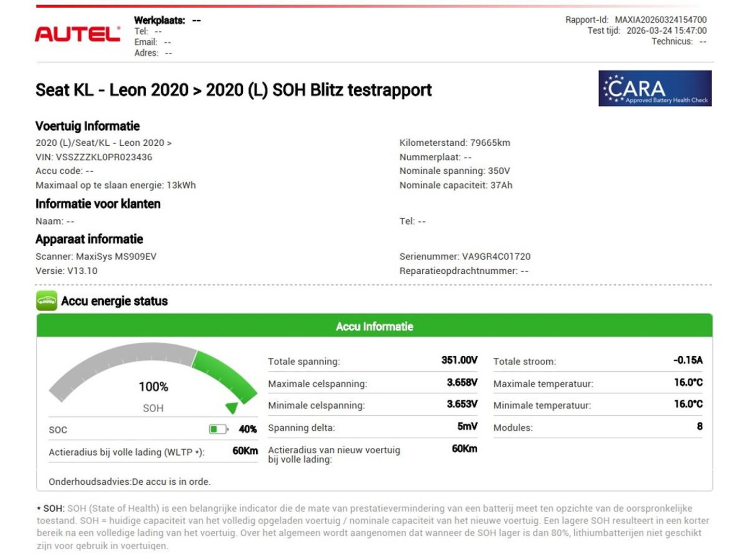Open the Accu Informatie header tab
Screen dimensions: 747x560
[x=375, y=326]
